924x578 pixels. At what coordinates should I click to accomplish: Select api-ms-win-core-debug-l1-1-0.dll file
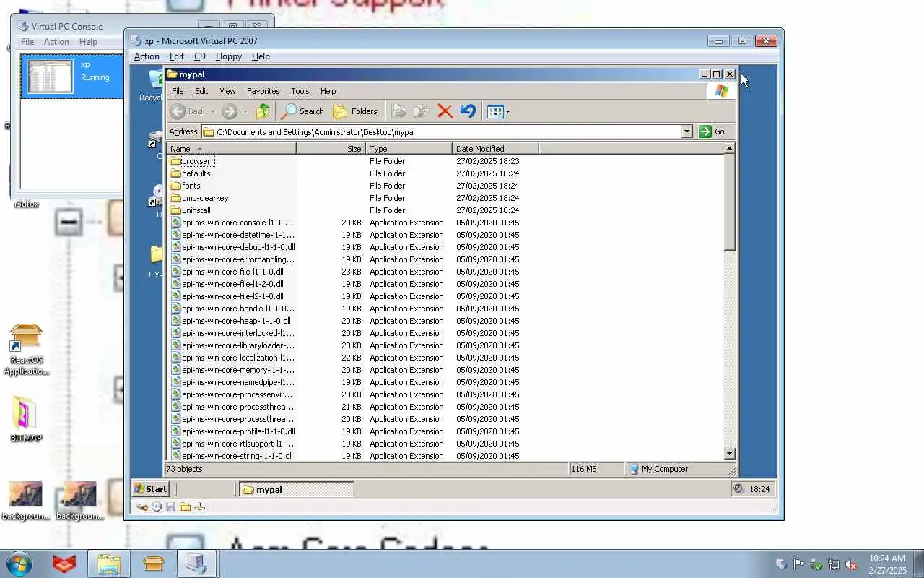point(232,247)
